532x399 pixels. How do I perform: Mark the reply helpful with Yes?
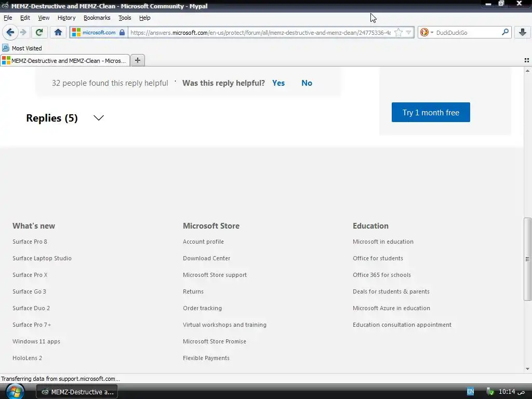[x=278, y=83]
